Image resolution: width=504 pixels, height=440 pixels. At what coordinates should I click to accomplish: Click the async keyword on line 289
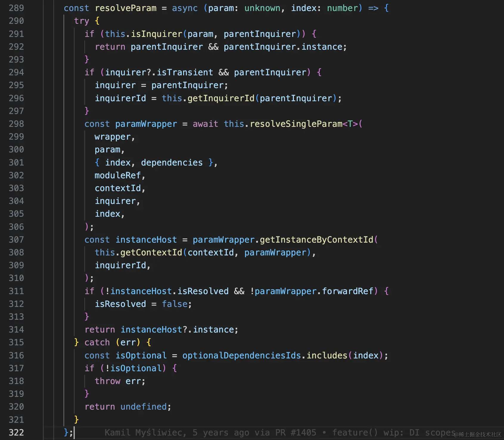[x=185, y=8]
